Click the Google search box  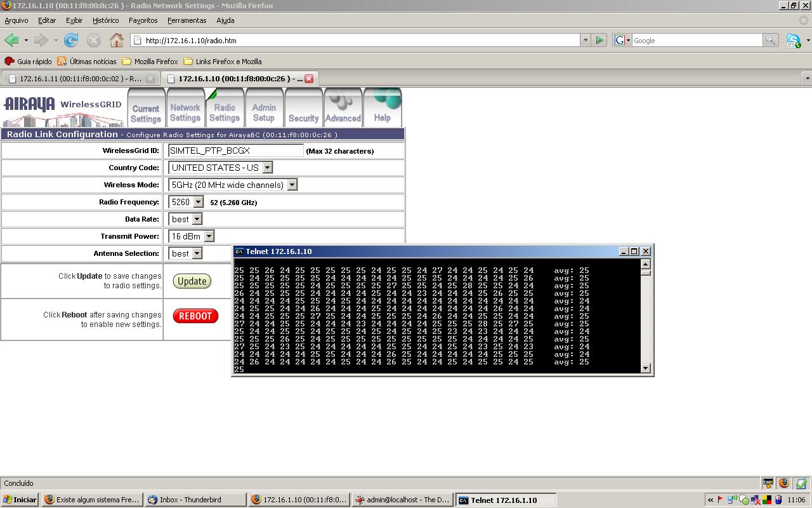pos(697,40)
